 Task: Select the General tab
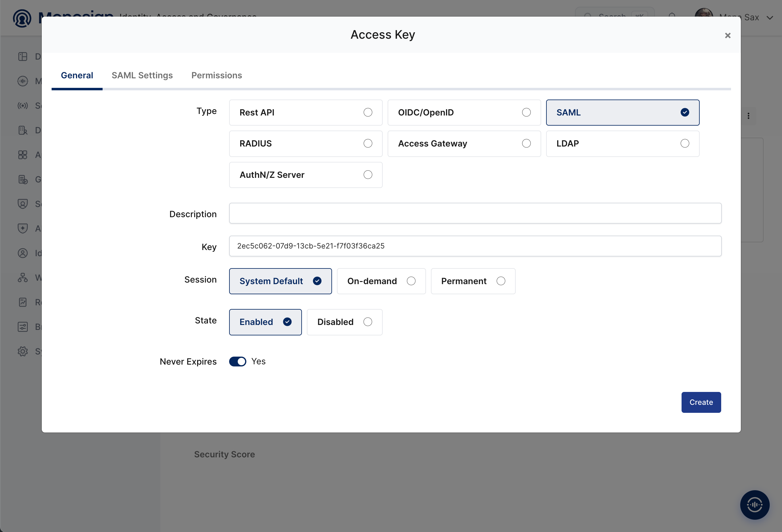point(77,75)
